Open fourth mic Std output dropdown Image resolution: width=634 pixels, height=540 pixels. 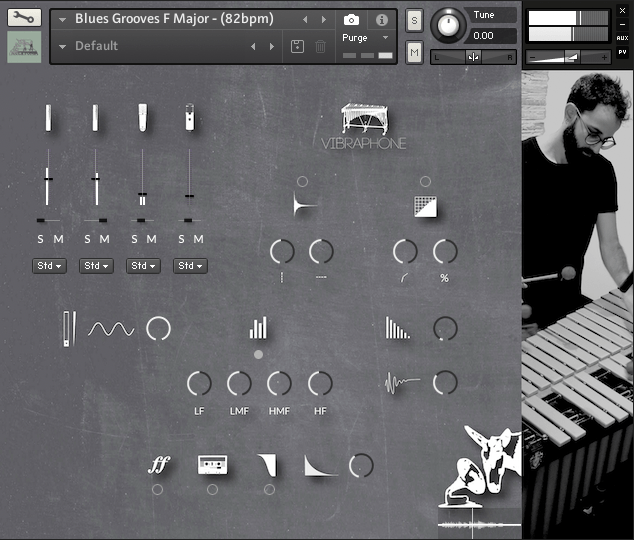pos(190,266)
